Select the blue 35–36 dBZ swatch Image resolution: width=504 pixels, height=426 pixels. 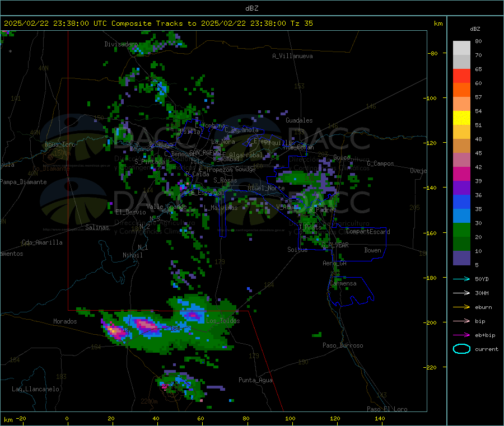pyautogui.click(x=461, y=202)
